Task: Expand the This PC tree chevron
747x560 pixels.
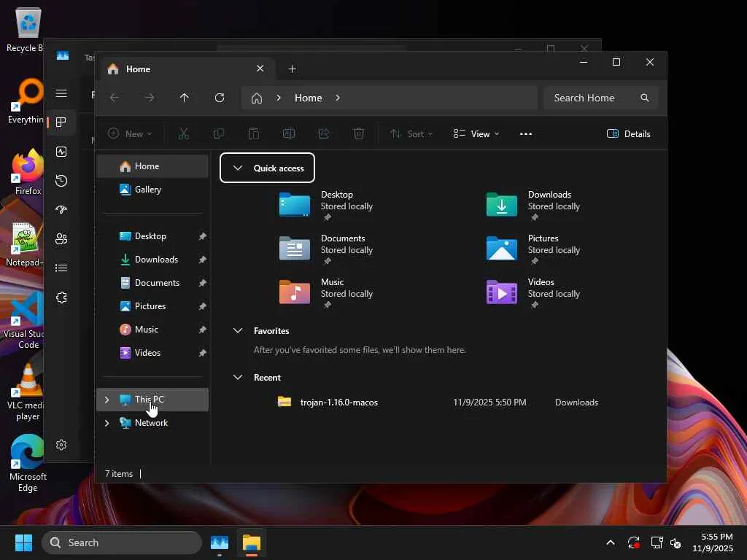Action: 107,400
